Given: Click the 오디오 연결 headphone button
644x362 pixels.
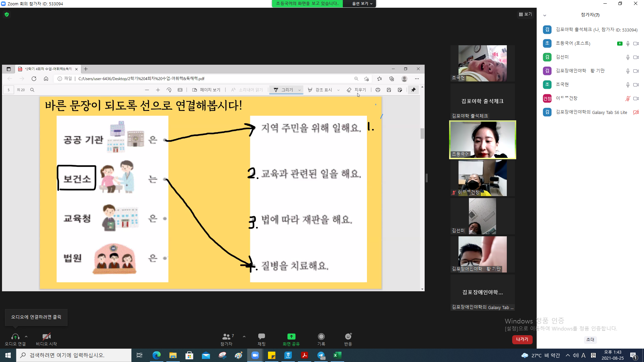Looking at the screenshot, I should click(15, 339).
